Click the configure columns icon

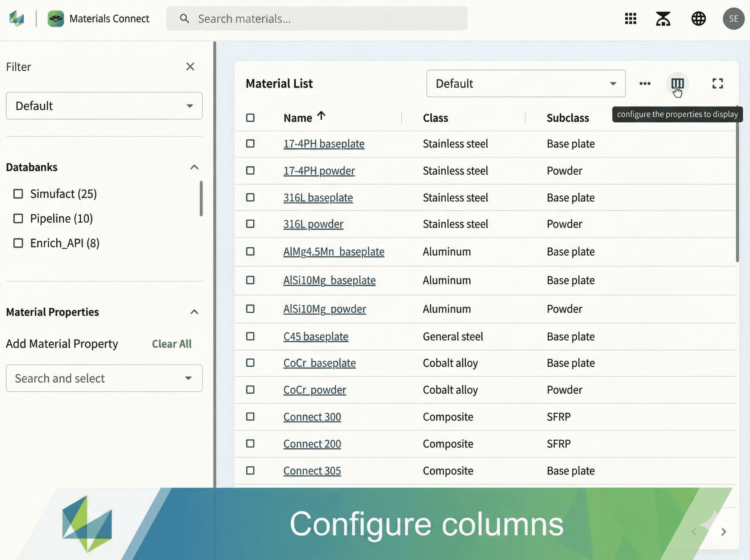coord(677,83)
